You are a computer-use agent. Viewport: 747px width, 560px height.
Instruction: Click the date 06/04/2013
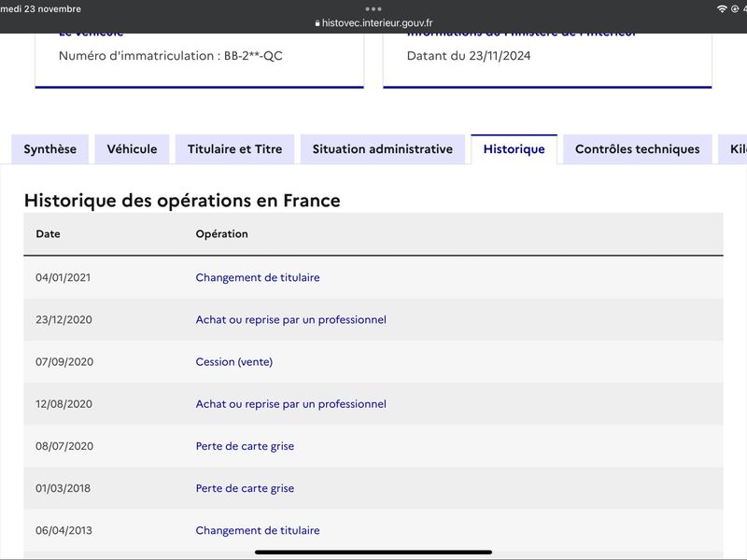click(63, 530)
